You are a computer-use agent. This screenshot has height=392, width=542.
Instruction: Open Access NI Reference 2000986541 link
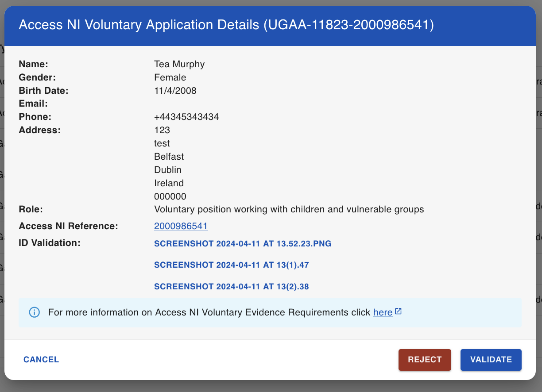click(x=181, y=226)
